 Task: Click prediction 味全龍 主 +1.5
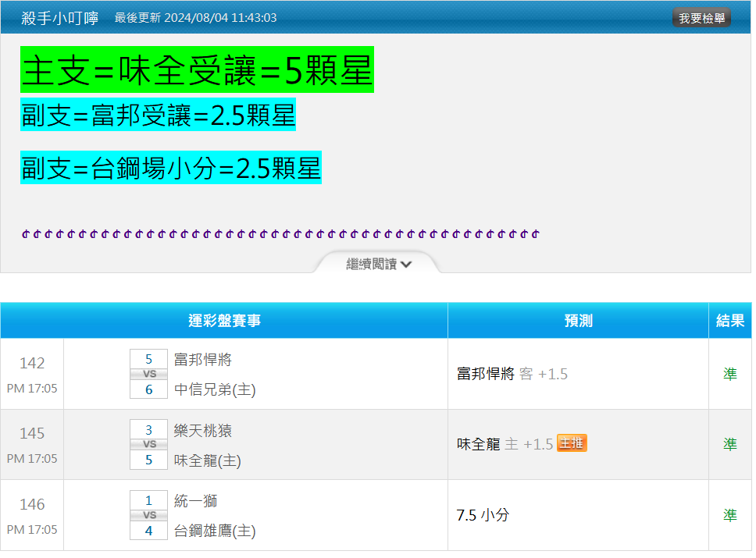(x=505, y=444)
